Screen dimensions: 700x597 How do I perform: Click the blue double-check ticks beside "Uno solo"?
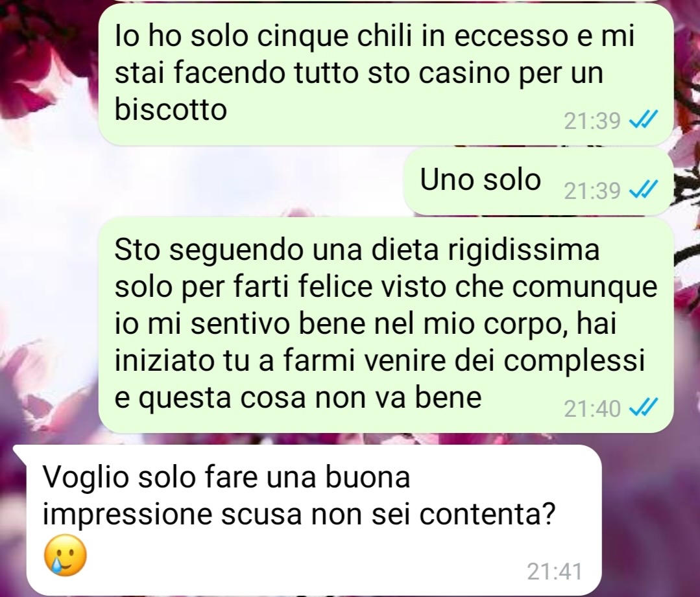click(x=643, y=191)
